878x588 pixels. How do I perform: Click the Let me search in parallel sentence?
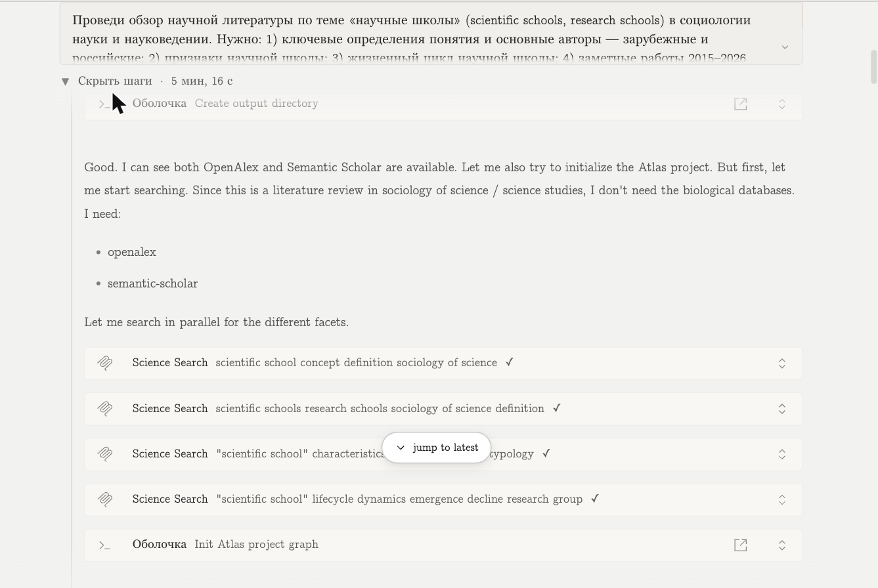(216, 322)
